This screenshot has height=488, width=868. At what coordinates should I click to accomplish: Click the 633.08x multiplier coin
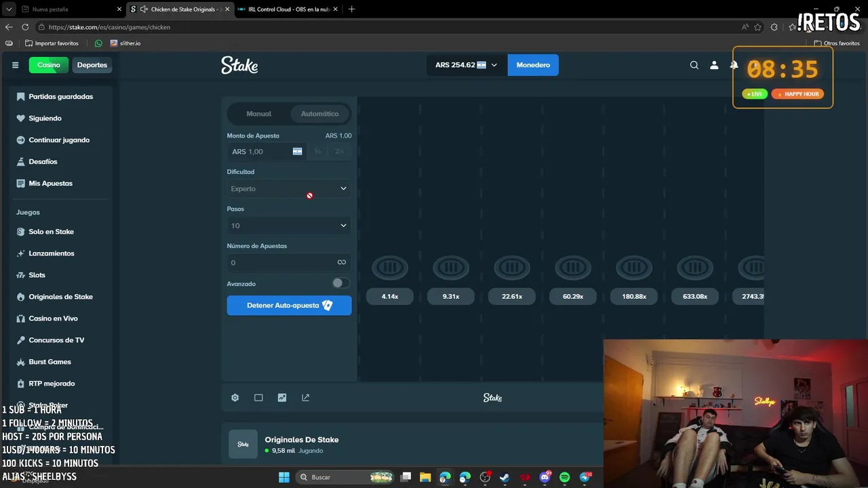695,268
